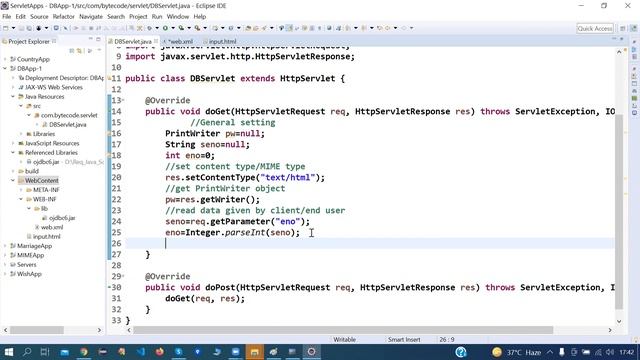Open the Navigate menu

point(91,17)
